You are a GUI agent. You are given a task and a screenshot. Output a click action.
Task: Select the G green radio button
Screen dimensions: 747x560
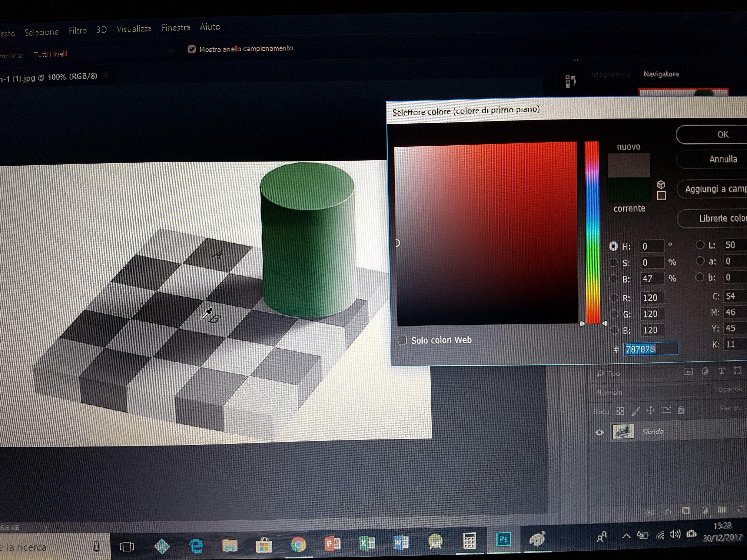coord(614,314)
